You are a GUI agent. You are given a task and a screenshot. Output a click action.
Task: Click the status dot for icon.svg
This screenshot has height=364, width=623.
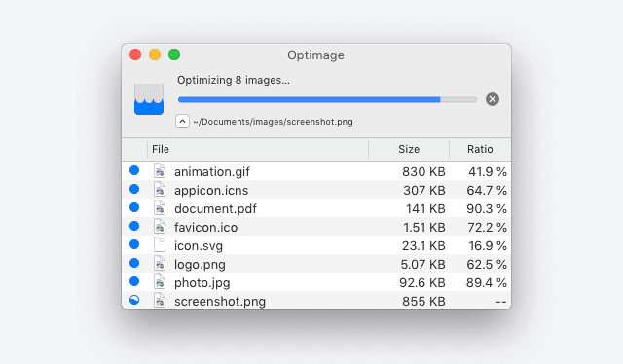[134, 244]
